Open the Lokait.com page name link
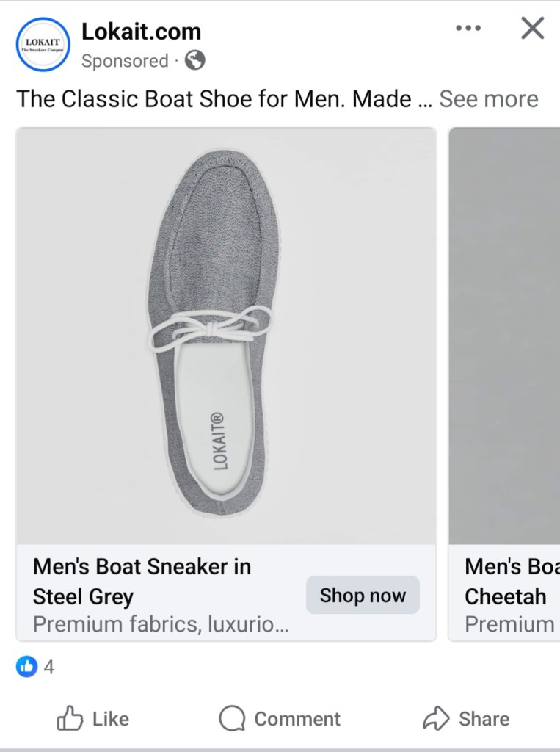 pyautogui.click(x=141, y=32)
